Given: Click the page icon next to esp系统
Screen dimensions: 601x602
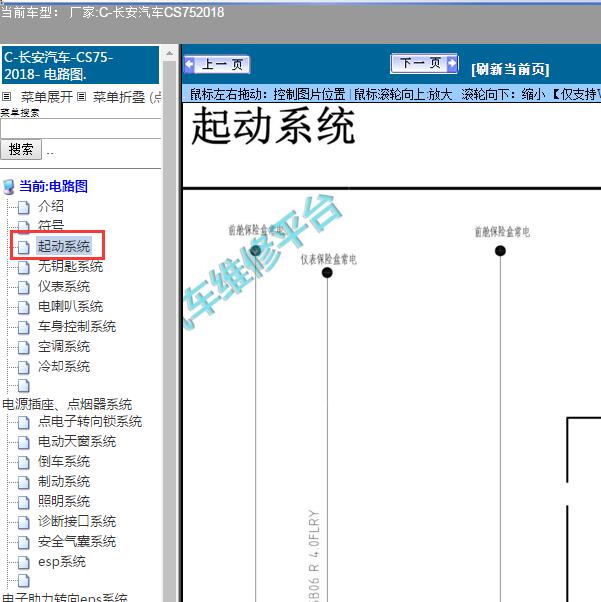Looking at the screenshot, I should click(x=23, y=562).
